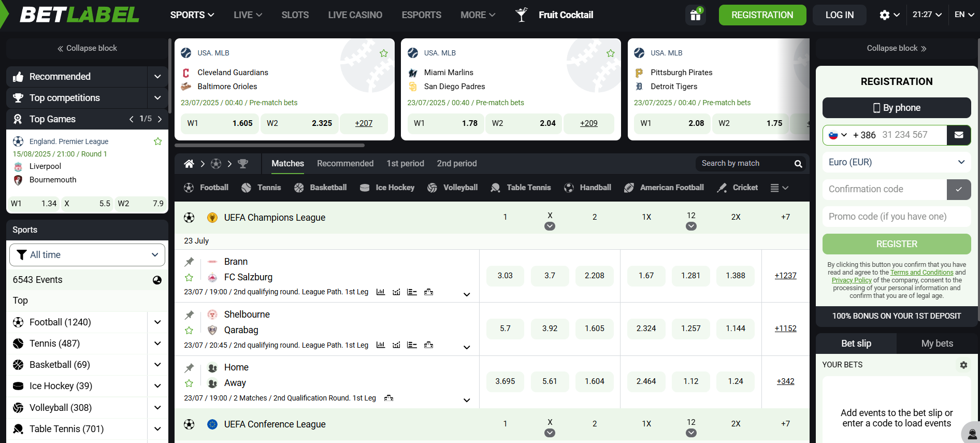Open the ESPORTS page

(x=422, y=15)
